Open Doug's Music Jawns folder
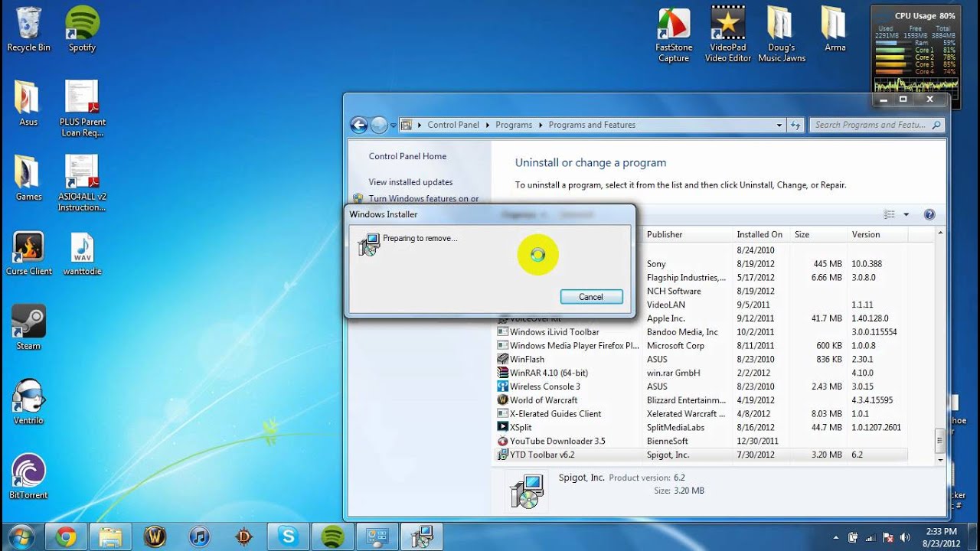Viewport: 980px width, 551px height. [782, 35]
